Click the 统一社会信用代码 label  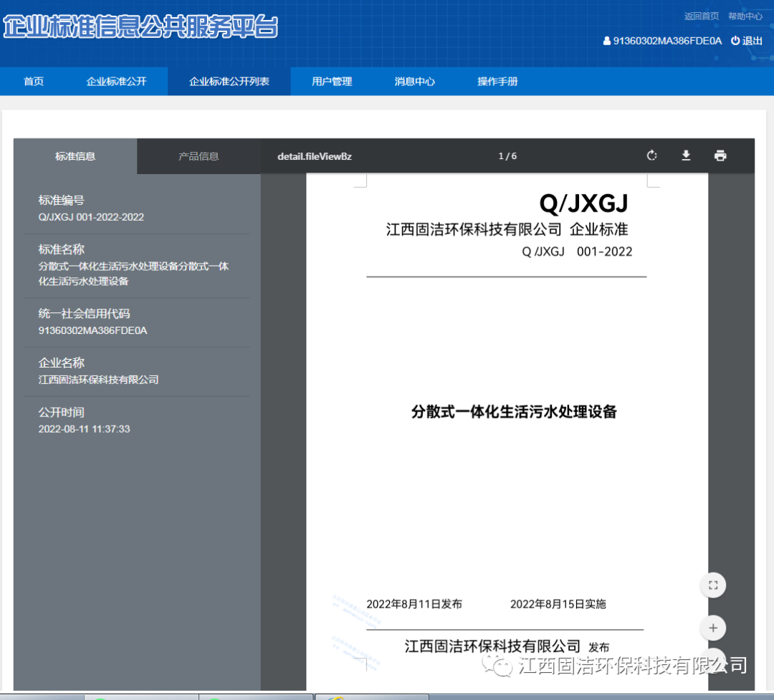tap(84, 314)
